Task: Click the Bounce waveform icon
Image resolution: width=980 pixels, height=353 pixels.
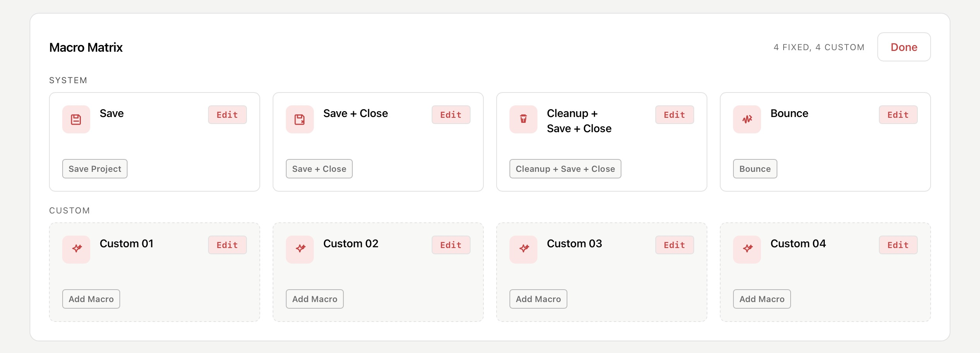Action: coord(747,119)
